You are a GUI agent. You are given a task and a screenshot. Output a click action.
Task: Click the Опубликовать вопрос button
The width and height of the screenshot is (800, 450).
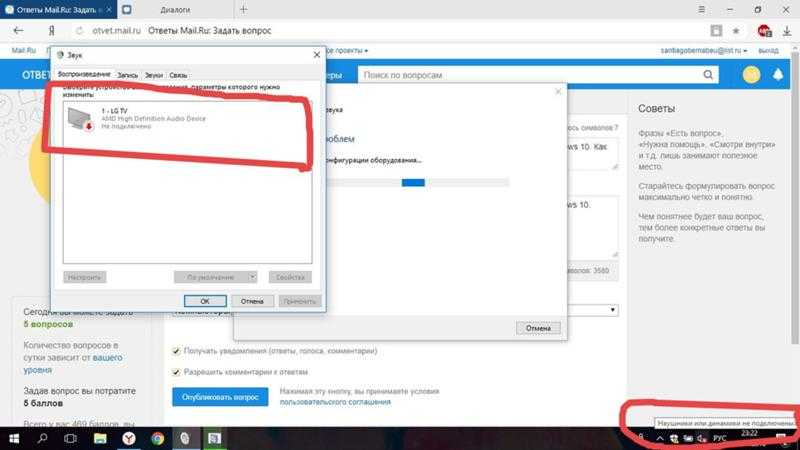[220, 397]
